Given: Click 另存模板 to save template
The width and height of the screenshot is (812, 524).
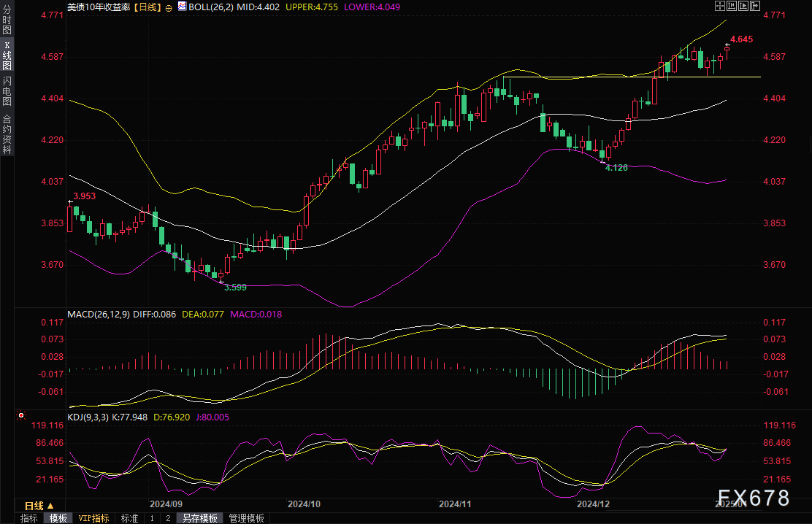Looking at the screenshot, I should tap(200, 518).
